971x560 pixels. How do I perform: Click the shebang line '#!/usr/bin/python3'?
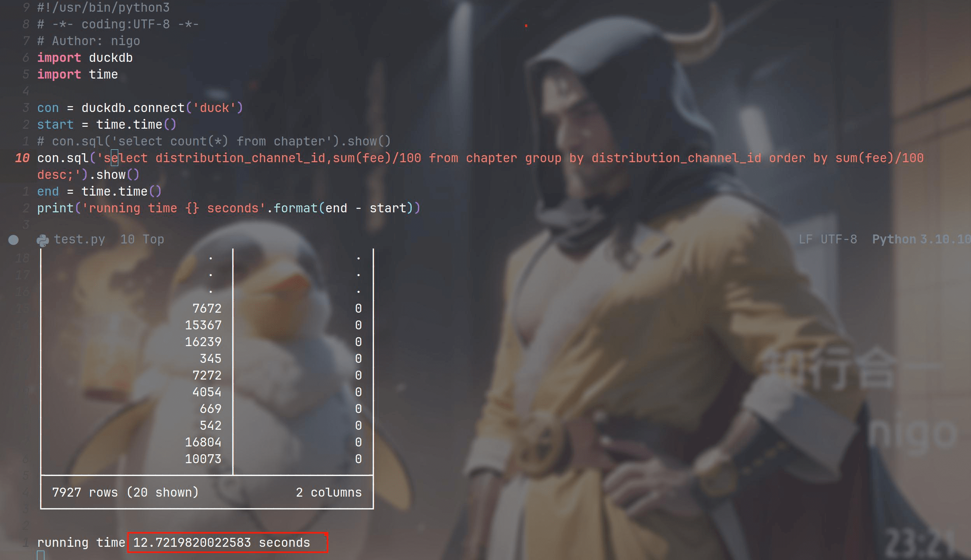point(103,7)
